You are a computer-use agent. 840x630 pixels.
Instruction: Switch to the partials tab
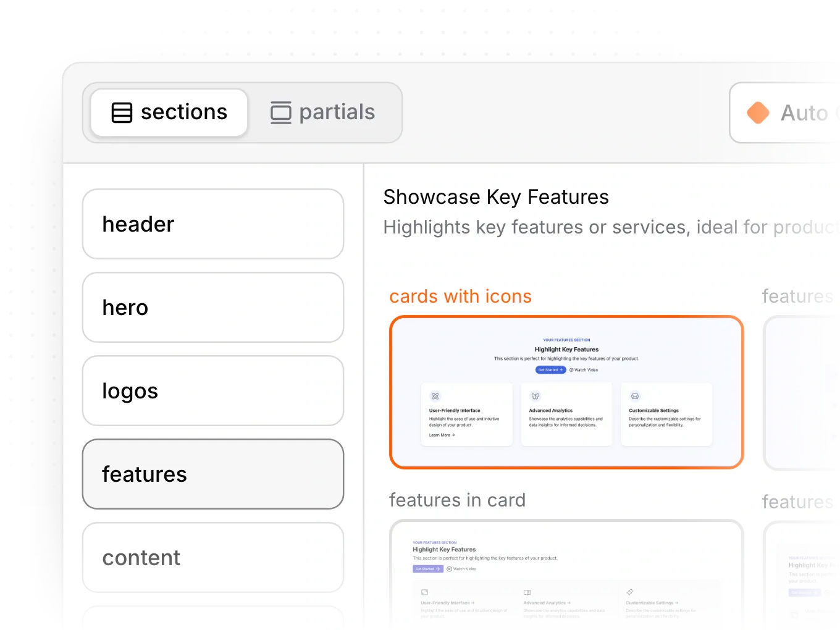click(x=322, y=112)
